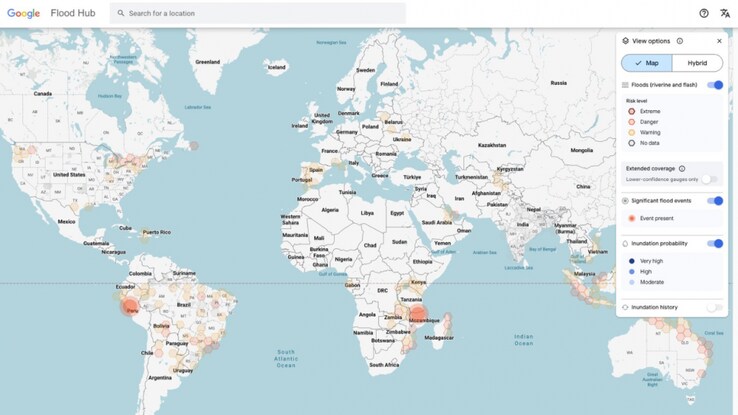Turn off Inundation probability switch
The width and height of the screenshot is (738, 415).
pyautogui.click(x=714, y=243)
